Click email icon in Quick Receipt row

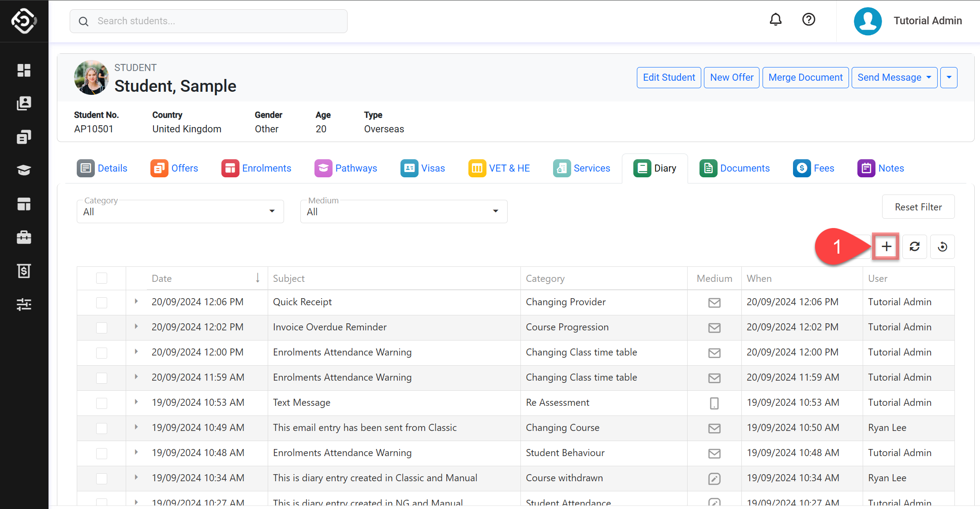click(714, 303)
